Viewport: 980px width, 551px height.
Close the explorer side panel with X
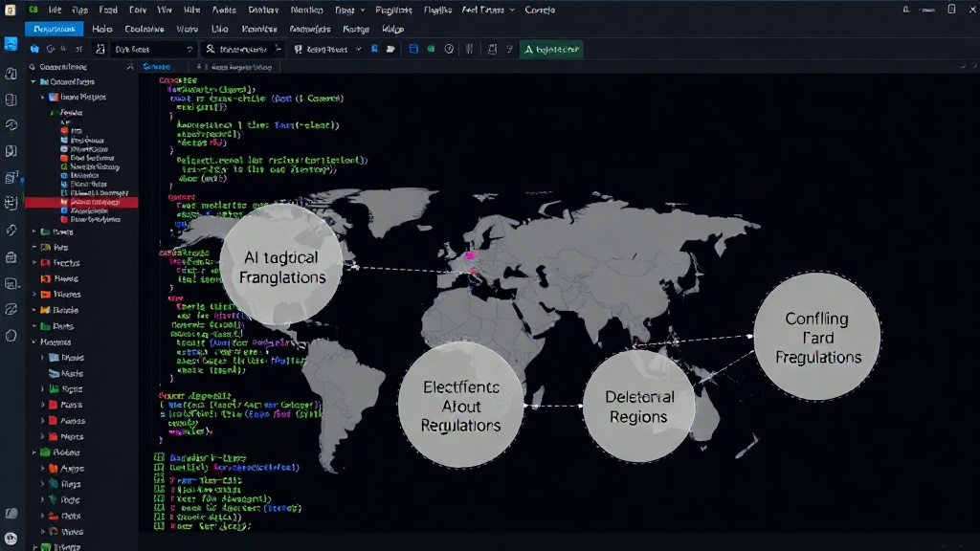point(130,66)
